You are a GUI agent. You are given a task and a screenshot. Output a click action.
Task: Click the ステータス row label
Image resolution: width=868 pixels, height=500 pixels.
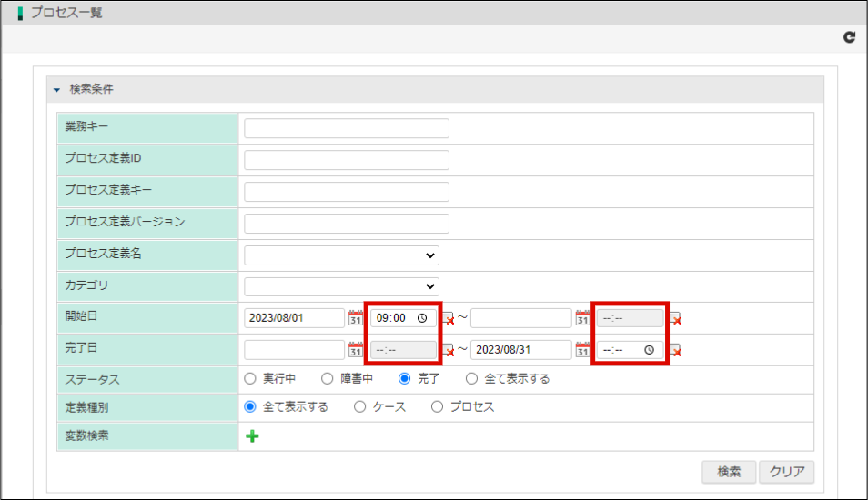coord(93,379)
